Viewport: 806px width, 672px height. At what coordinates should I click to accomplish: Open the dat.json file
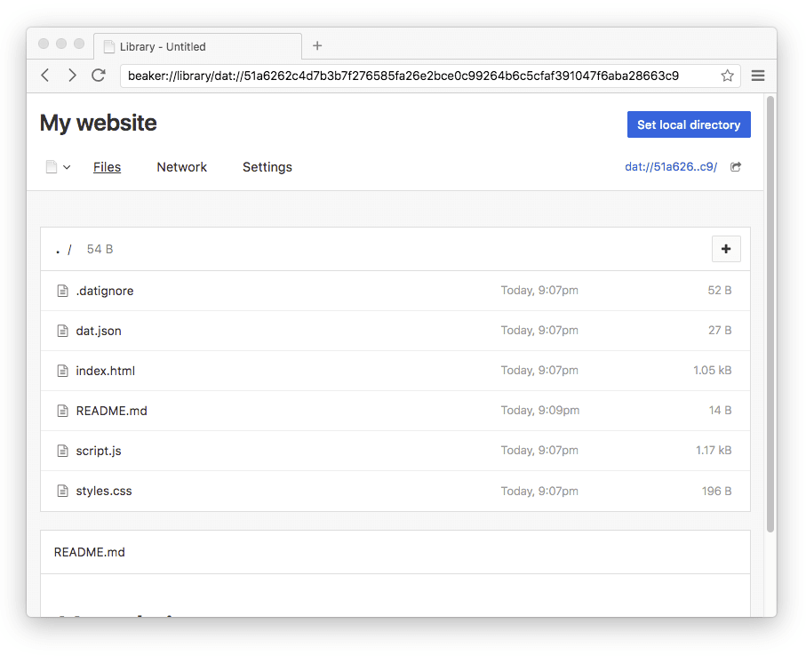tap(99, 332)
